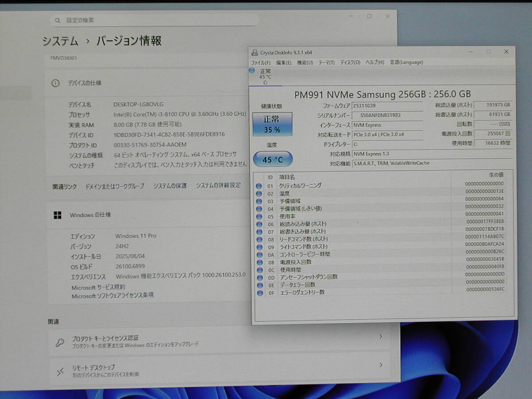Open ドメインまたはワークグループ link
Screen dimensions: 532x399
(114, 186)
